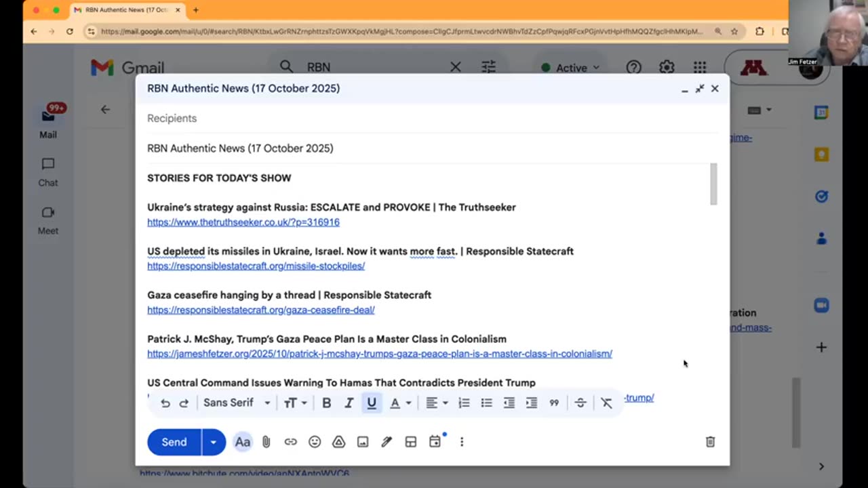
Task: Select the RBN Authentic News browser tab
Action: click(127, 10)
